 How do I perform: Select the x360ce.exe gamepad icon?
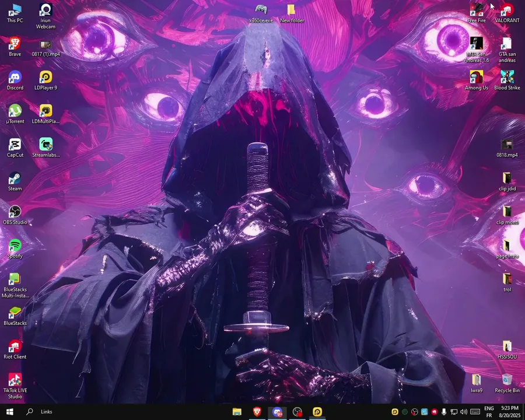(x=261, y=13)
